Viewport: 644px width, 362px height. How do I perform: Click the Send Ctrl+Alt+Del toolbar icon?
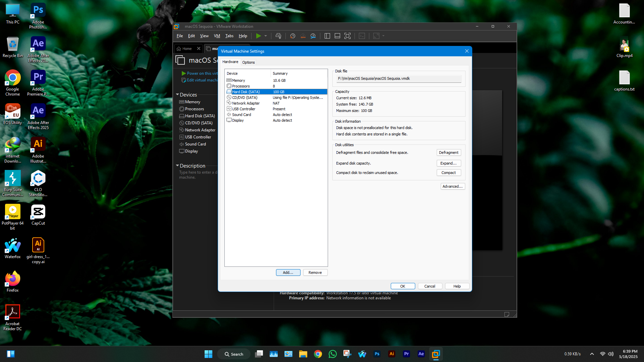click(x=278, y=36)
